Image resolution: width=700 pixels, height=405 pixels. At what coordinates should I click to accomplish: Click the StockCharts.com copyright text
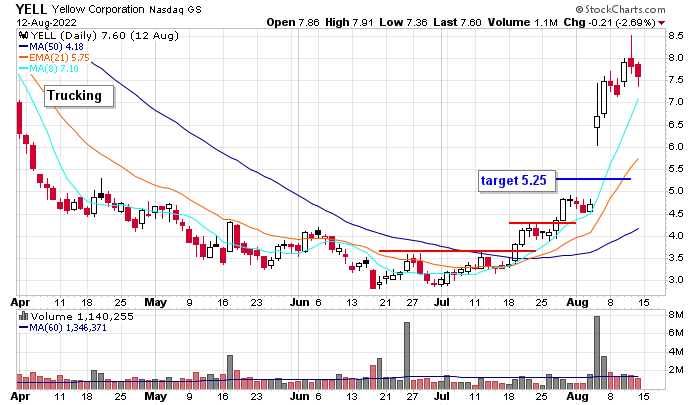(621, 9)
